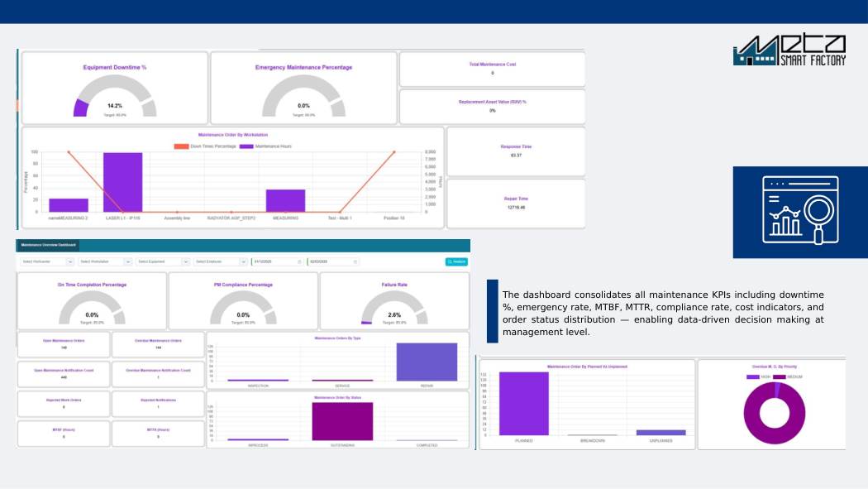Click the Failure Rate gauge
868x489 pixels.
coord(394,308)
